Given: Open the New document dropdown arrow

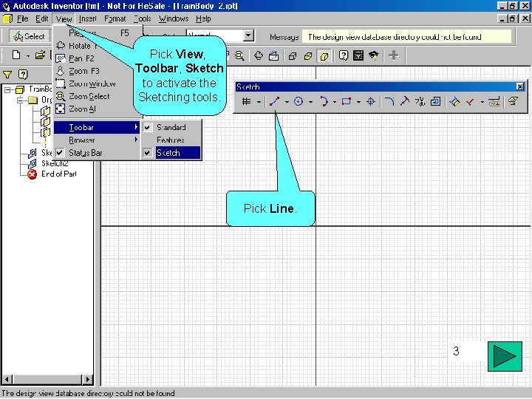Looking at the screenshot, I should pos(28,55).
